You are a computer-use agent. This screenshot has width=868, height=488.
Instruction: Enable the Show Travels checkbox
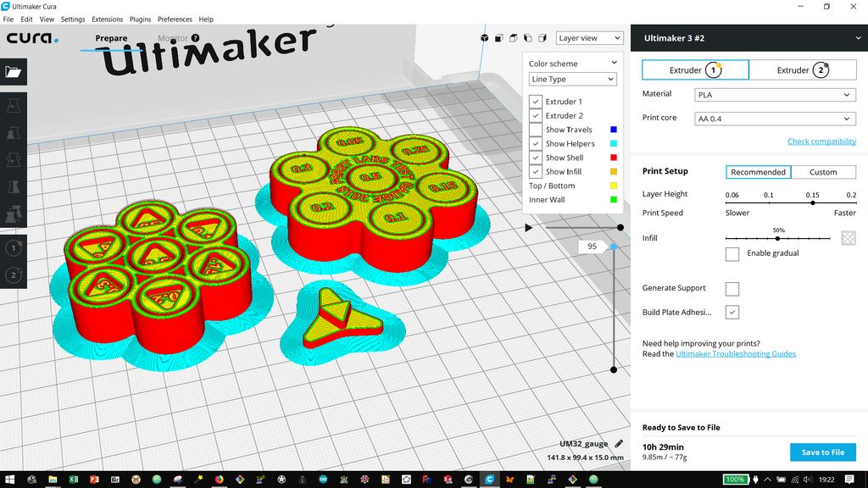click(536, 130)
